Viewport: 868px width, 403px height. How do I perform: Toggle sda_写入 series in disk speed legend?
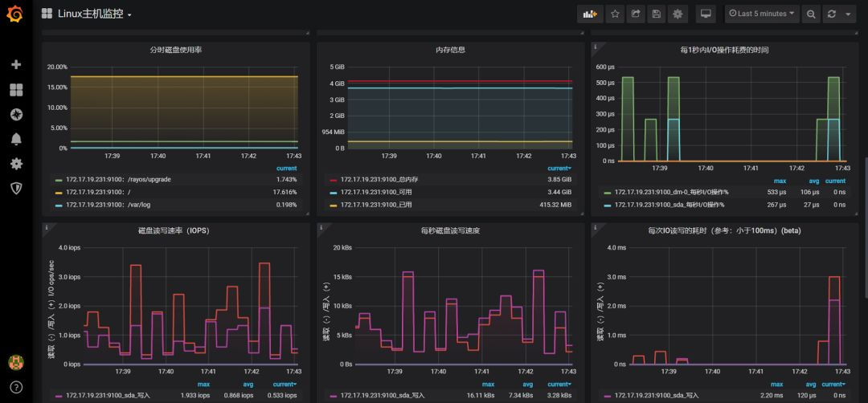click(383, 395)
